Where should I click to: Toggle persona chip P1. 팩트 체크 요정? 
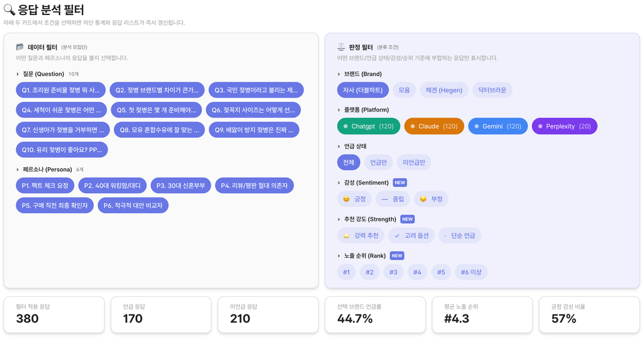point(45,186)
